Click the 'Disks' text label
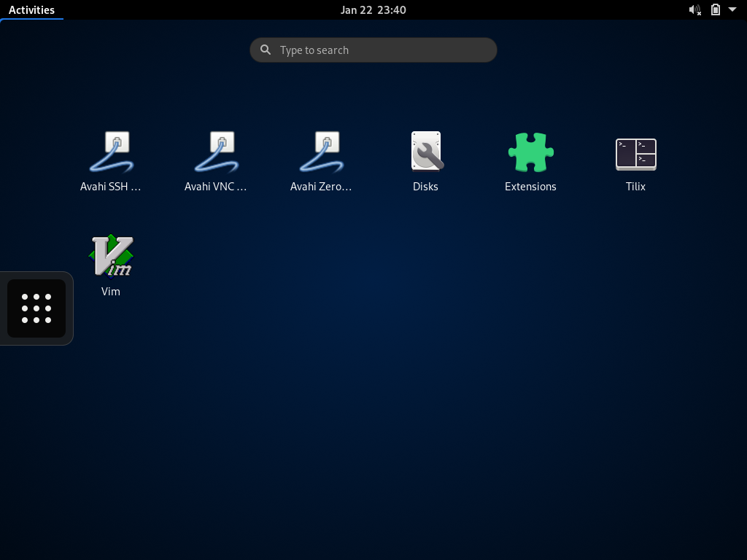The width and height of the screenshot is (747, 560). click(x=425, y=187)
